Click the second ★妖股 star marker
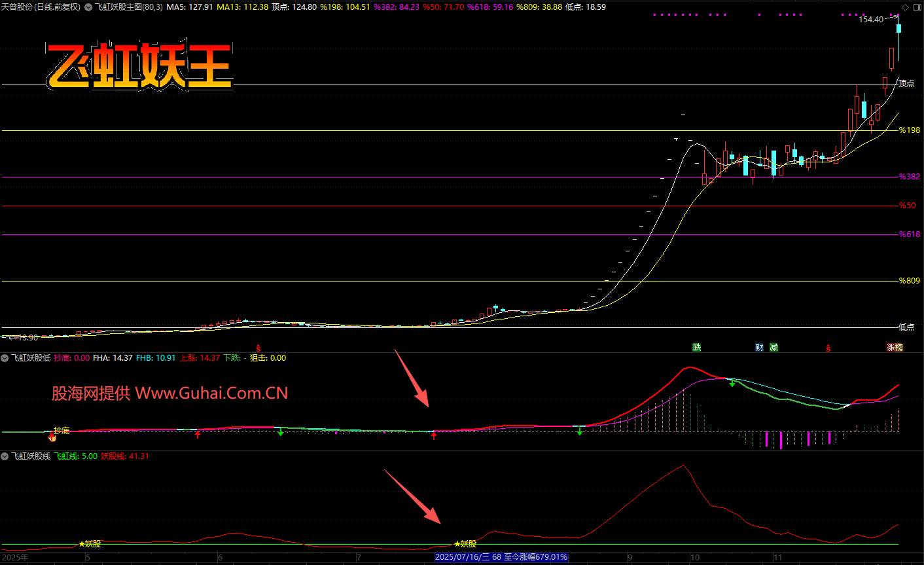 click(x=465, y=543)
